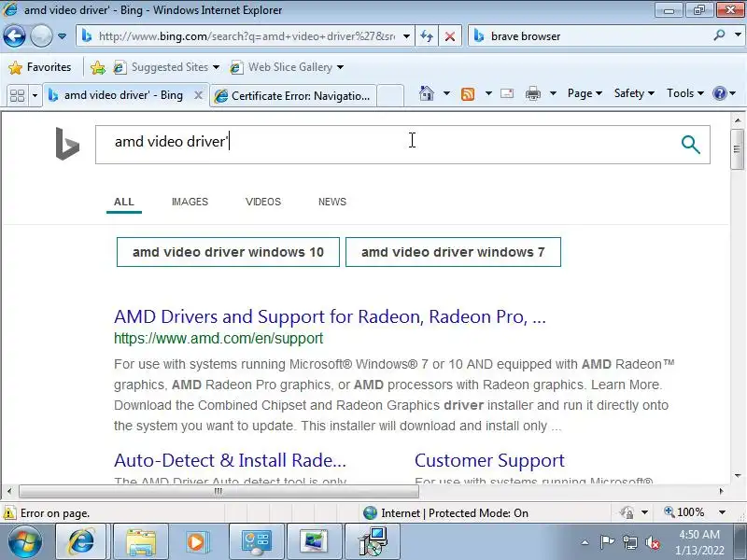This screenshot has height=560, width=747.
Task: Open the Windows Start menu orb
Action: pos(25,542)
